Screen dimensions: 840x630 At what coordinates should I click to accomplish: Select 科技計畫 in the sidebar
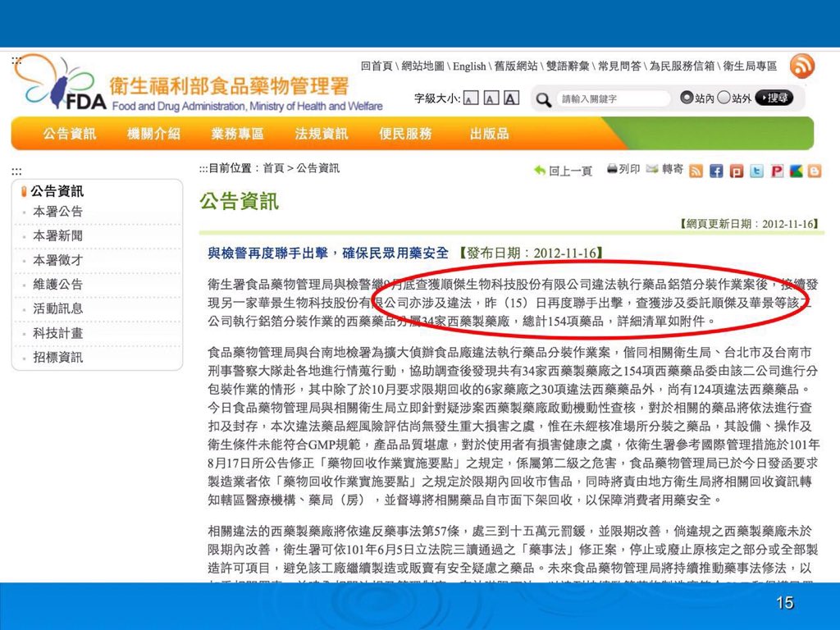(x=58, y=333)
